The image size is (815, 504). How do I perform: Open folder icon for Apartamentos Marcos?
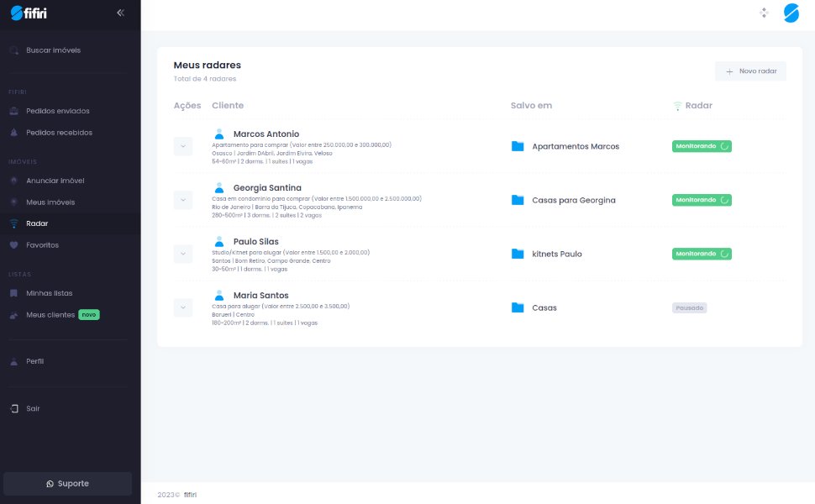coord(518,146)
